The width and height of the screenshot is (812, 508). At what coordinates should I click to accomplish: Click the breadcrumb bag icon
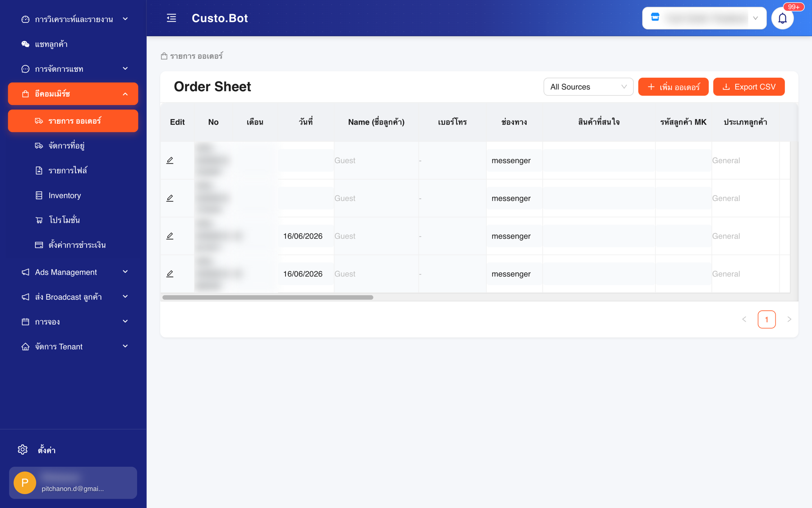(x=164, y=56)
